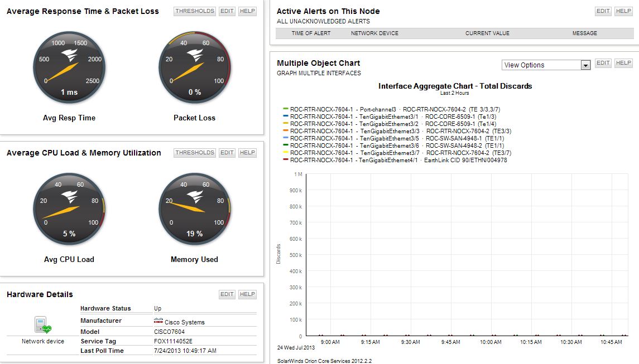Click the last poll time 7/24/2013 10:49:17 AM
639x364 pixels.
click(x=185, y=351)
